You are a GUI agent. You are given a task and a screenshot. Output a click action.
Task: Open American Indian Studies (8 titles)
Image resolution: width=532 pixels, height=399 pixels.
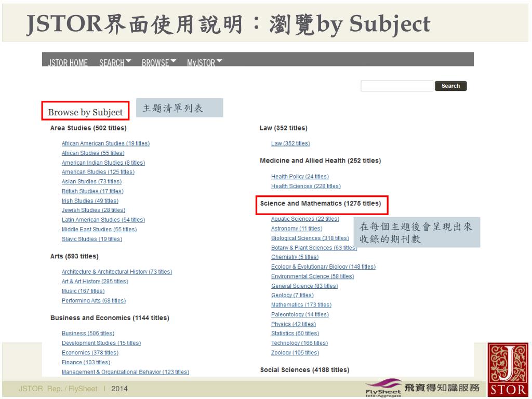[103, 163]
